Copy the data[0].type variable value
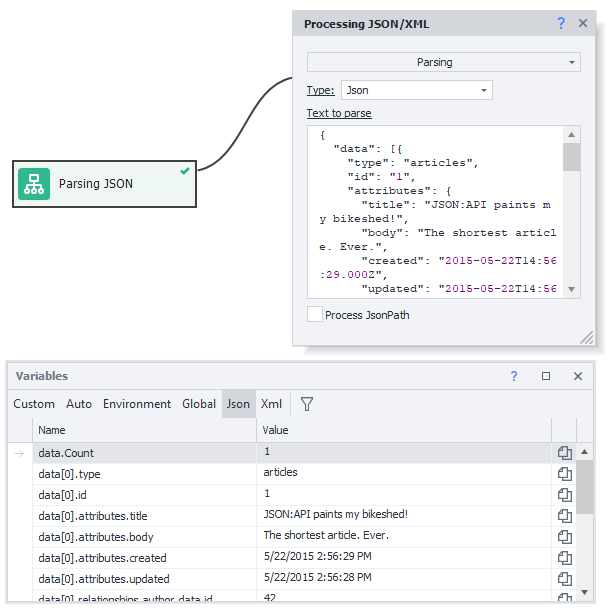Image resolution: width=612 pixels, height=612 pixels. coord(564,474)
